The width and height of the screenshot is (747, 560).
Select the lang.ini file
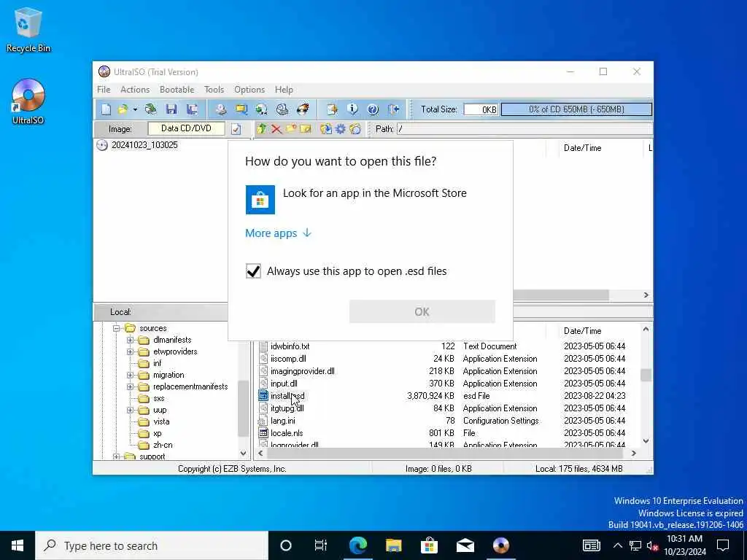point(282,421)
